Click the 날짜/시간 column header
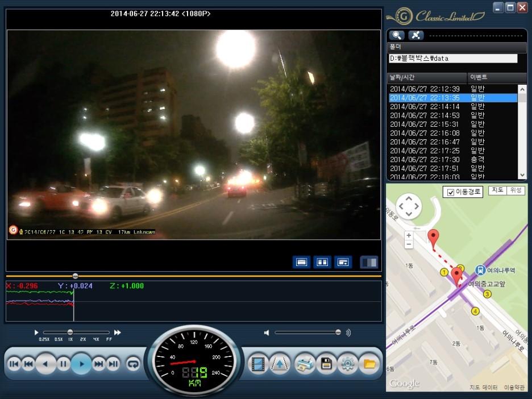 pos(426,77)
